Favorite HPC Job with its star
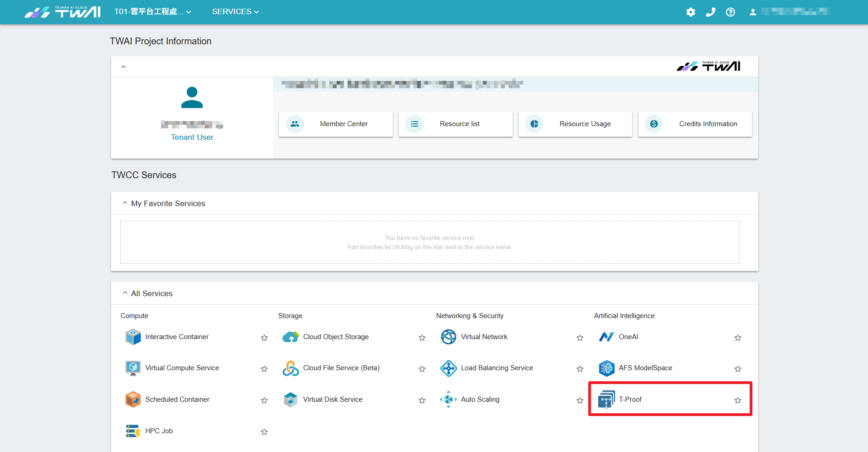This screenshot has width=868, height=452. 264,432
